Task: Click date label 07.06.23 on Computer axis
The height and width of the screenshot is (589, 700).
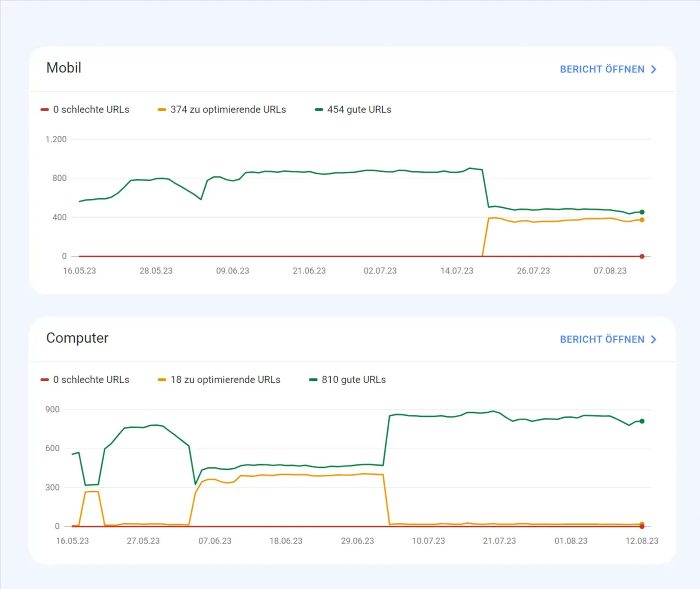Action: pos(215,541)
